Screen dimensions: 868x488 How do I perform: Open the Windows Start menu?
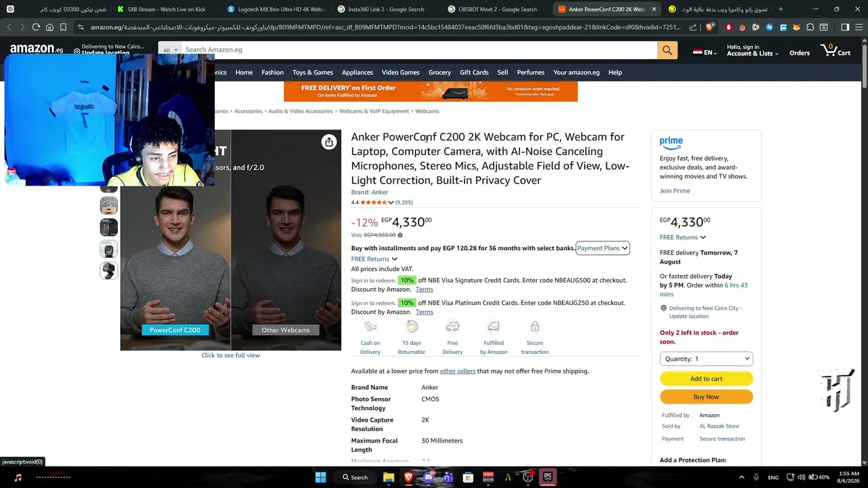pos(321,477)
